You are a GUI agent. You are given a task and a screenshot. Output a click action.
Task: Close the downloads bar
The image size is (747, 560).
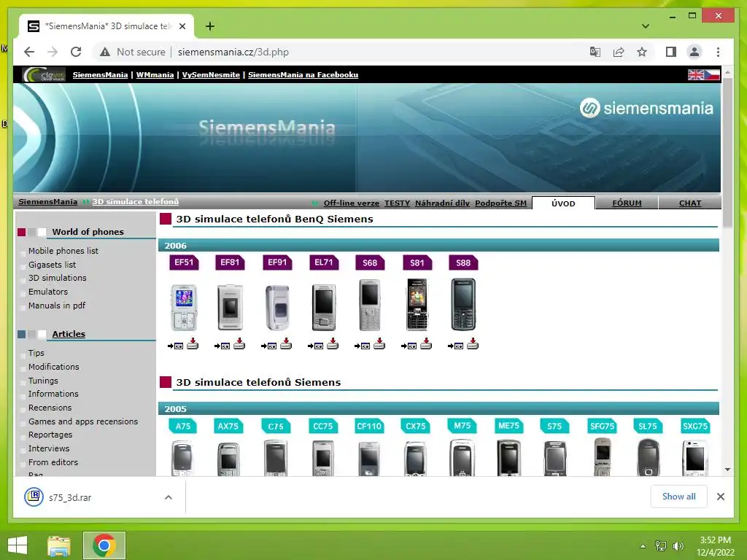click(720, 497)
